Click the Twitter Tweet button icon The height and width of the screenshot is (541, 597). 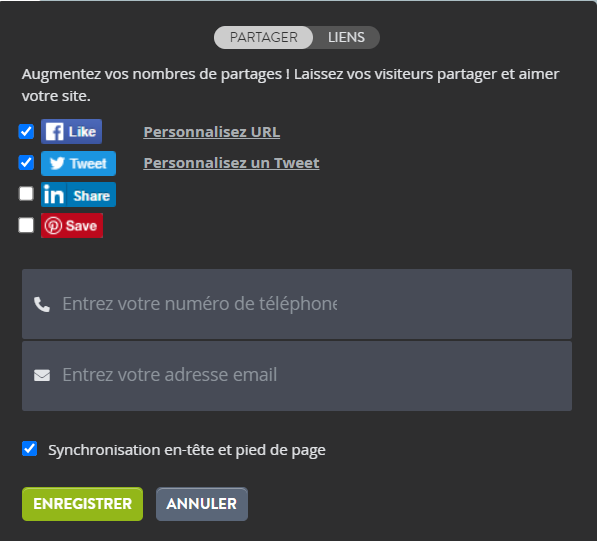tap(78, 163)
